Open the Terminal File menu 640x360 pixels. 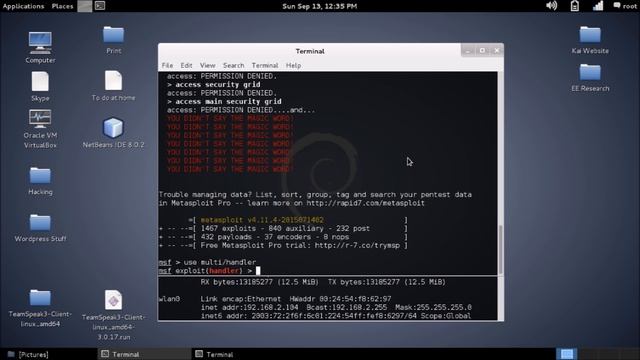pos(167,65)
